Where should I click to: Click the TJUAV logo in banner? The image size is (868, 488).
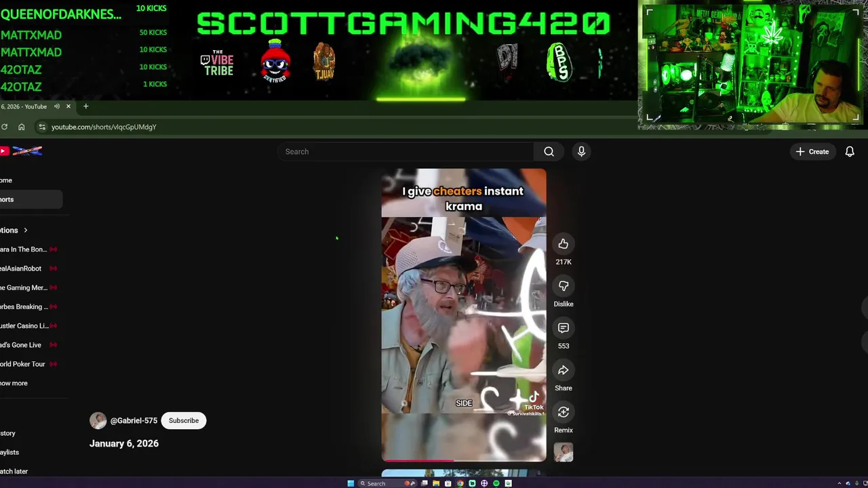point(324,62)
